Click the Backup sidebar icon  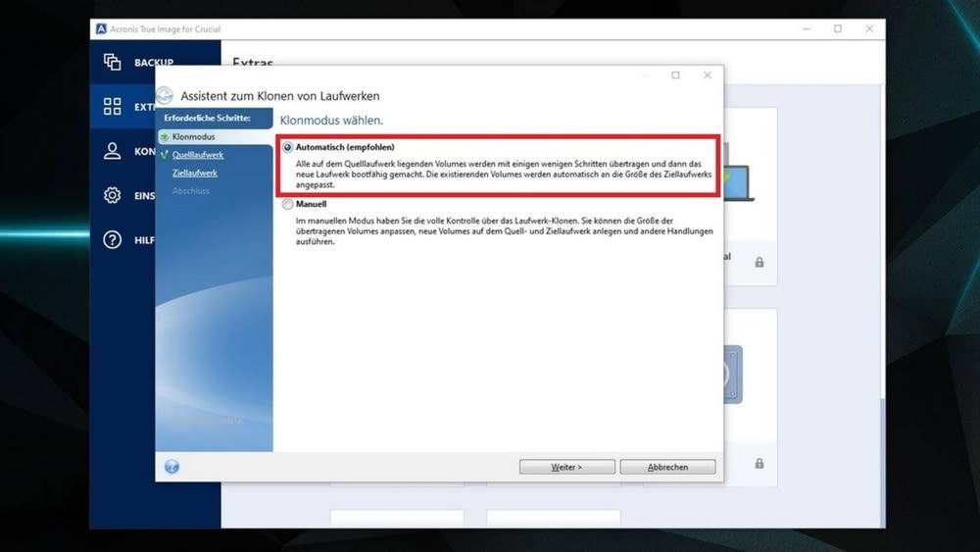pyautogui.click(x=113, y=62)
